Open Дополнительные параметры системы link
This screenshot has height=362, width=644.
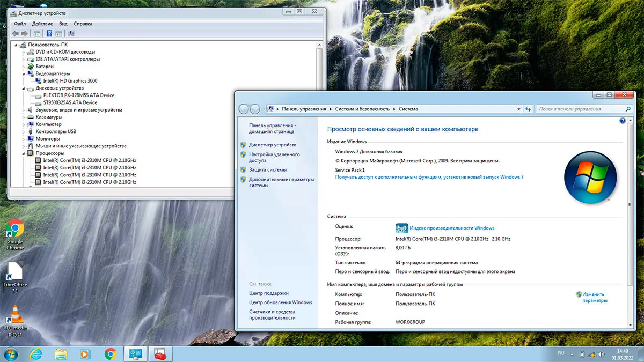[281, 182]
